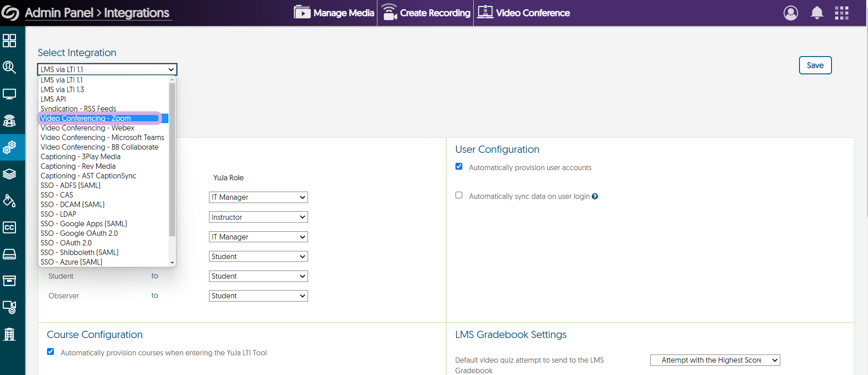
Task: Open the gears integrations sidebar icon
Action: pyautogui.click(x=9, y=147)
